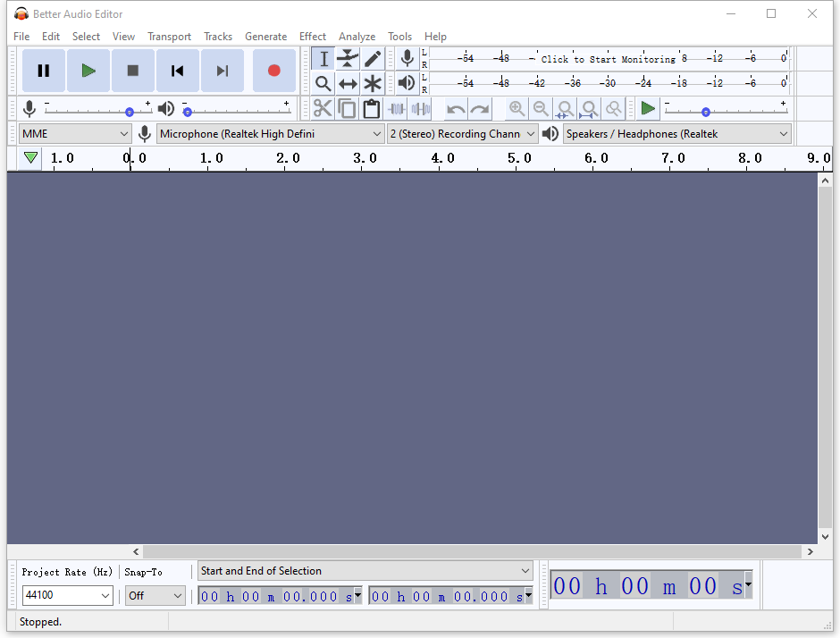This screenshot has width=840, height=638.
Task: Open the Generate menu
Action: (x=265, y=37)
